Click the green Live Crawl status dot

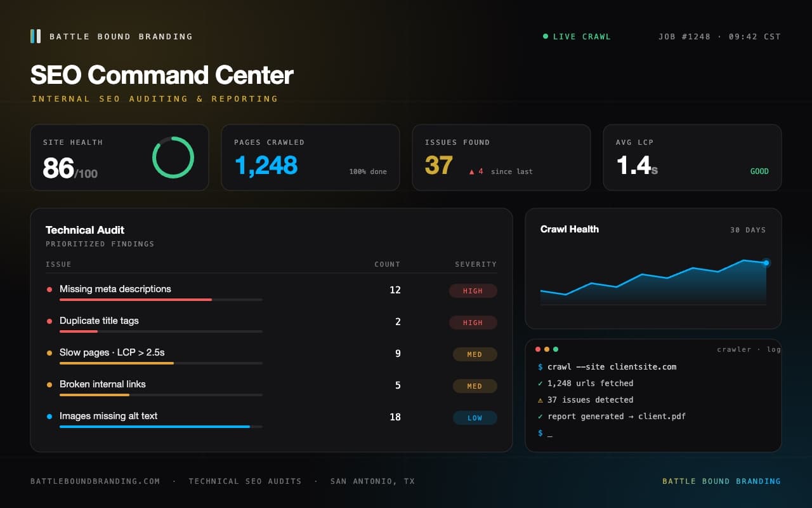tap(546, 36)
